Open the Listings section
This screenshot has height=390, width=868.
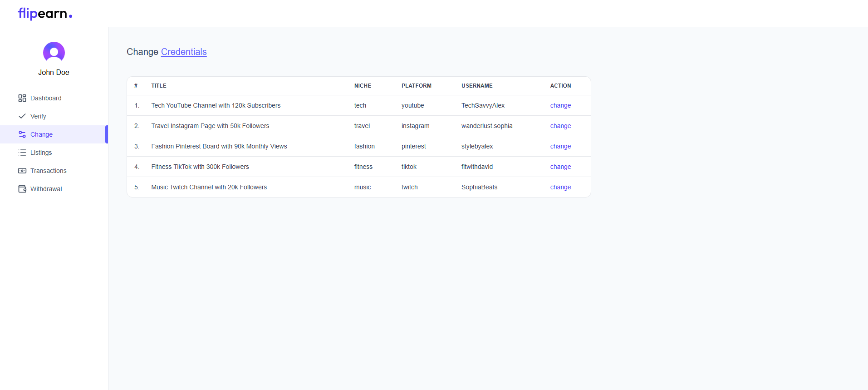pos(41,153)
